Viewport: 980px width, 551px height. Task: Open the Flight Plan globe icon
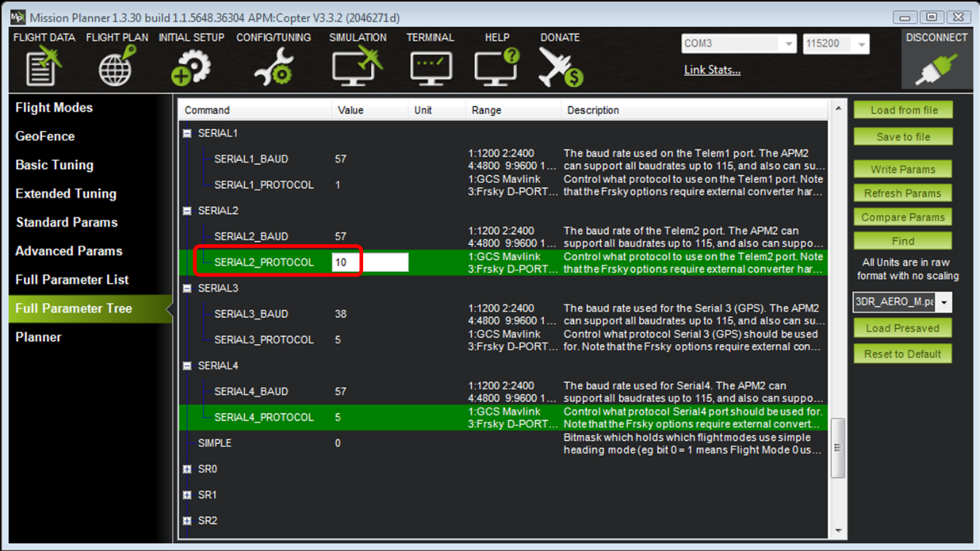pos(117,66)
